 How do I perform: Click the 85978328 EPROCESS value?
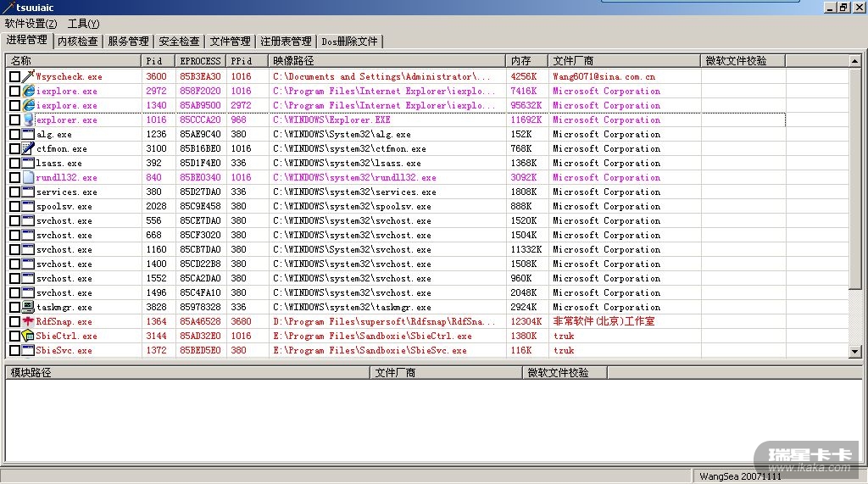pos(200,307)
